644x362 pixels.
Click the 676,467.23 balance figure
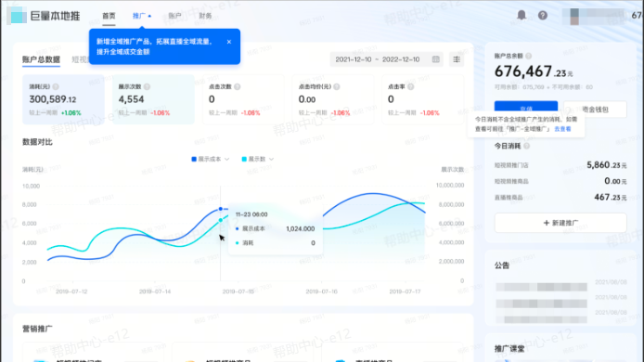pos(533,71)
